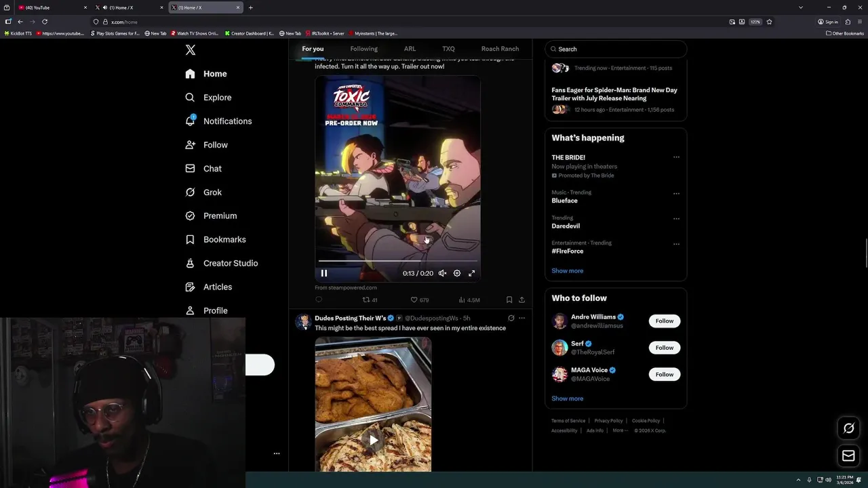The width and height of the screenshot is (868, 488).
Task: Go to Home in X sidebar
Action: pos(206,74)
